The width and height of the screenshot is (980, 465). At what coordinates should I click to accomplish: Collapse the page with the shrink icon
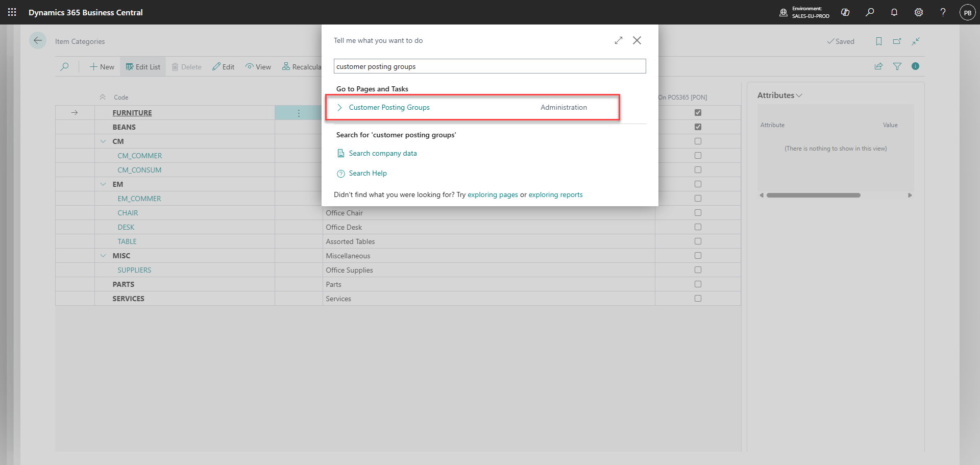coord(916,41)
